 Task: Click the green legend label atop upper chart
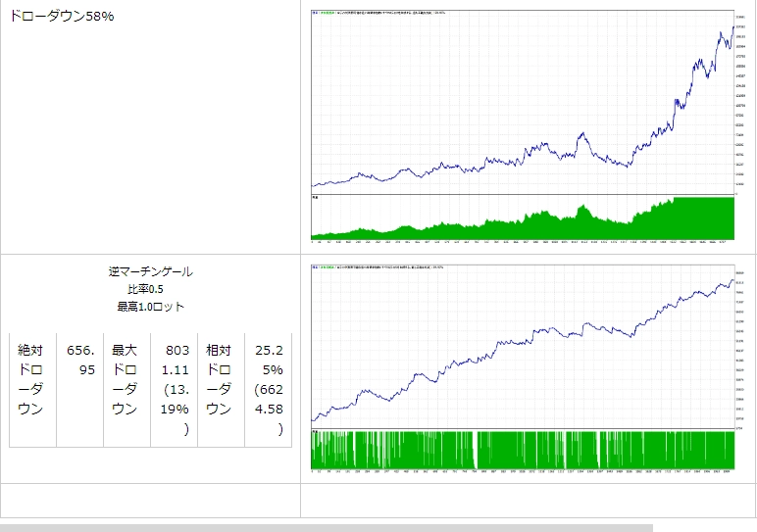tap(343, 13)
